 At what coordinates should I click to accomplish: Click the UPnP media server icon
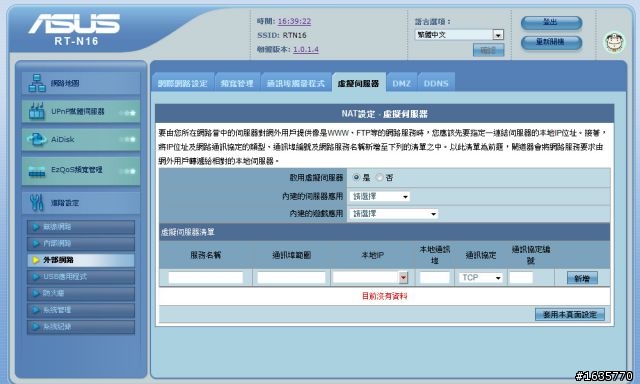[x=36, y=111]
